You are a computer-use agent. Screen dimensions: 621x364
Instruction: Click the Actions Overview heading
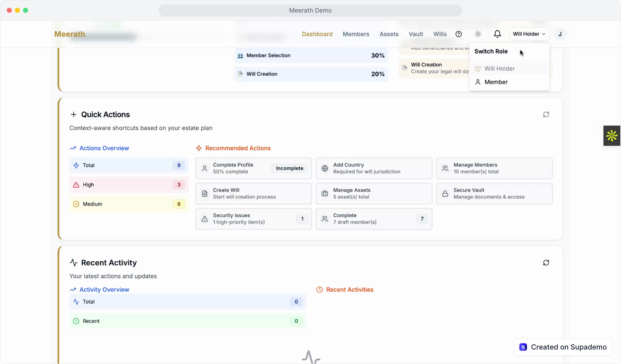(x=104, y=148)
